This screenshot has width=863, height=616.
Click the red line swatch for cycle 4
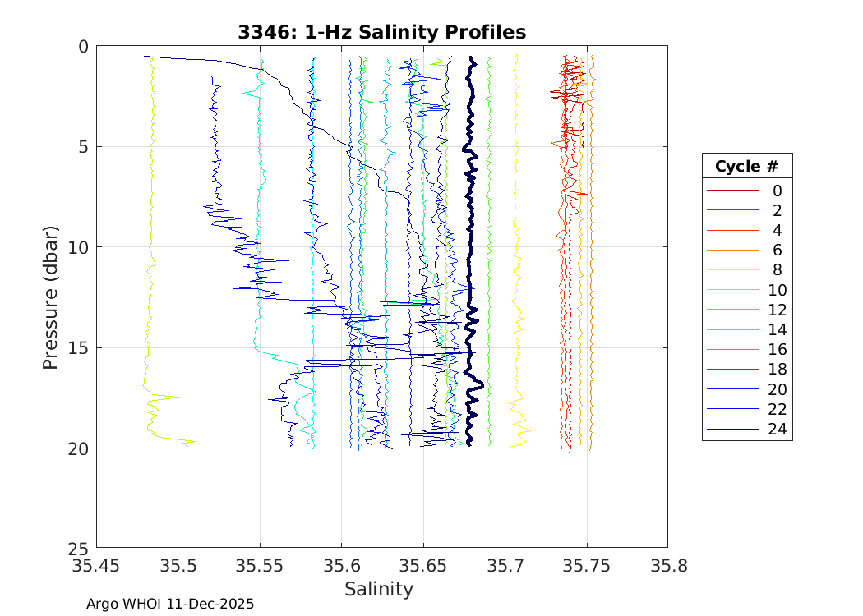pyautogui.click(x=731, y=230)
